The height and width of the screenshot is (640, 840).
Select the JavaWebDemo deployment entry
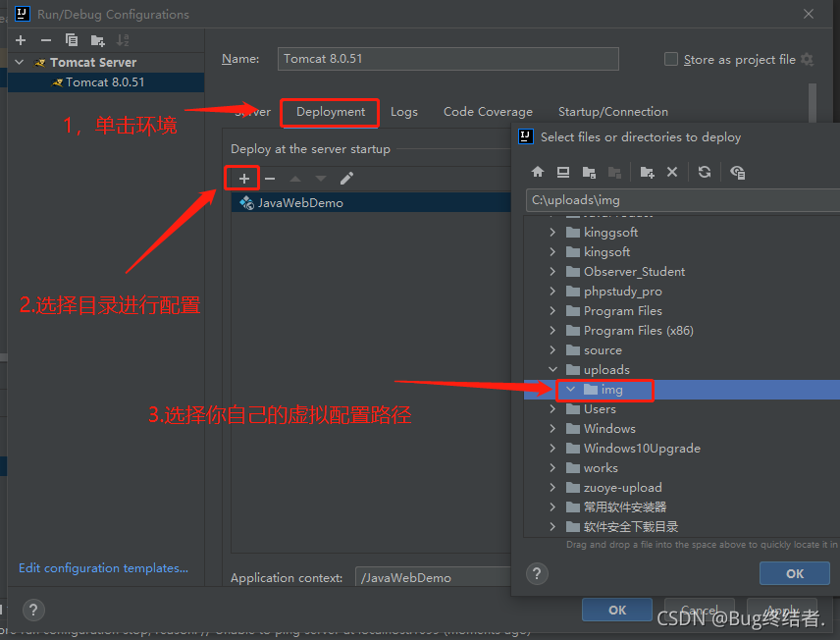tap(371, 202)
